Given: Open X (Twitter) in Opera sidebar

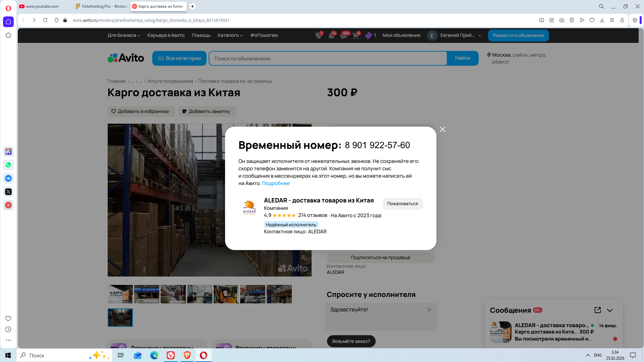Looking at the screenshot, I should pyautogui.click(x=8, y=192).
